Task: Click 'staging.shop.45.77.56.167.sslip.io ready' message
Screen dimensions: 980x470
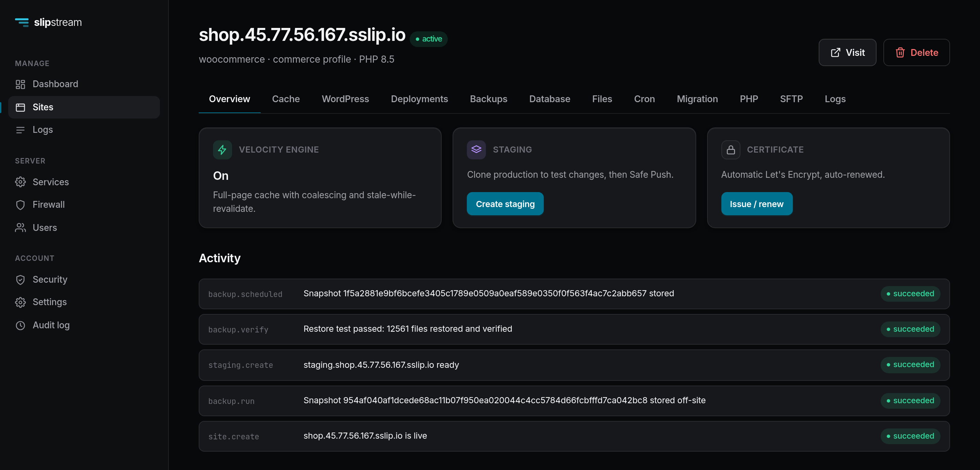Action: (381, 365)
